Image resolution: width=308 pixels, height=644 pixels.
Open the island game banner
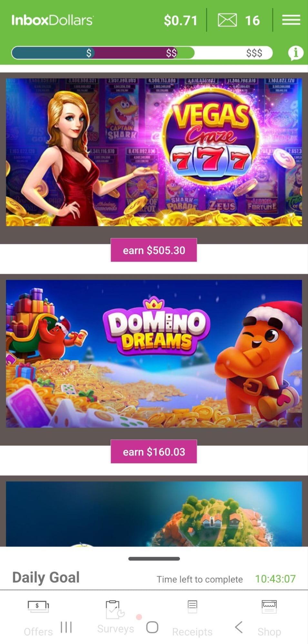(154, 514)
